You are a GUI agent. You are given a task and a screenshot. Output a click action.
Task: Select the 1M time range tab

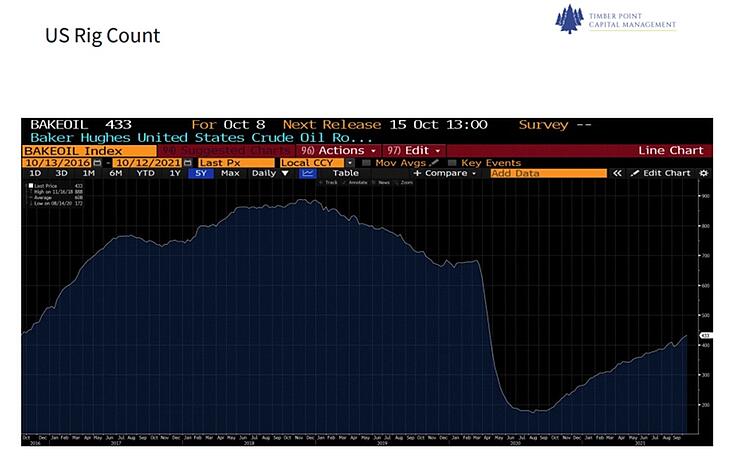click(89, 173)
